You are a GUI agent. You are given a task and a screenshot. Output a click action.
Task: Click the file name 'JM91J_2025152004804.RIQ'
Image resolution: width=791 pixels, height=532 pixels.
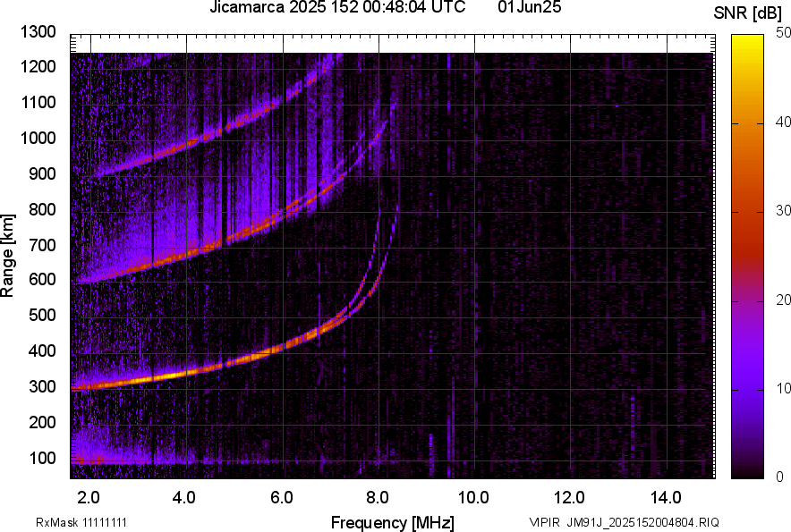point(642,522)
